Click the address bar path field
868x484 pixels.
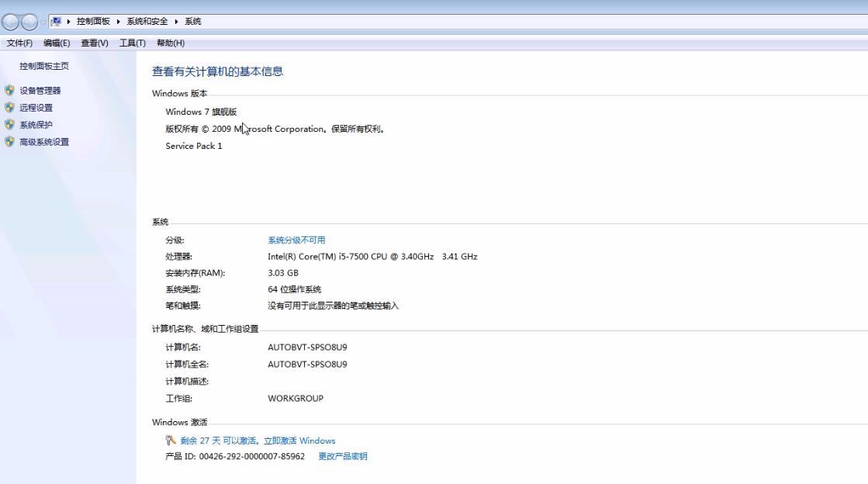(x=458, y=22)
